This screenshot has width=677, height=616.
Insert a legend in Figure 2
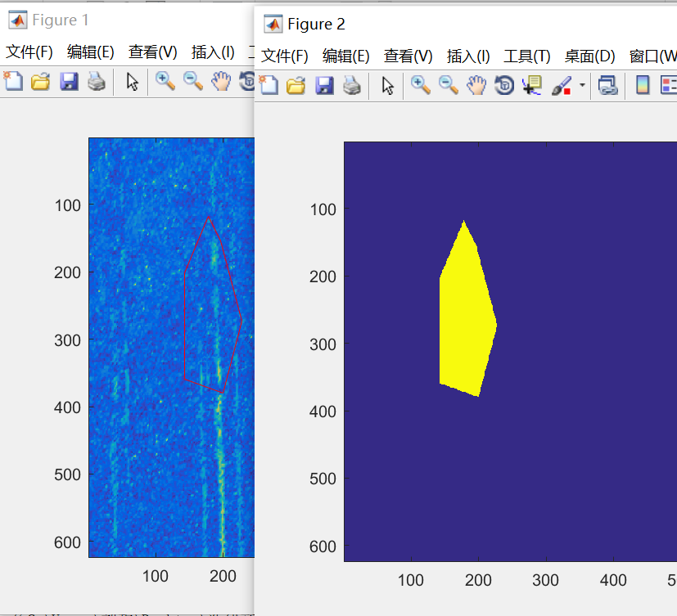point(670,85)
